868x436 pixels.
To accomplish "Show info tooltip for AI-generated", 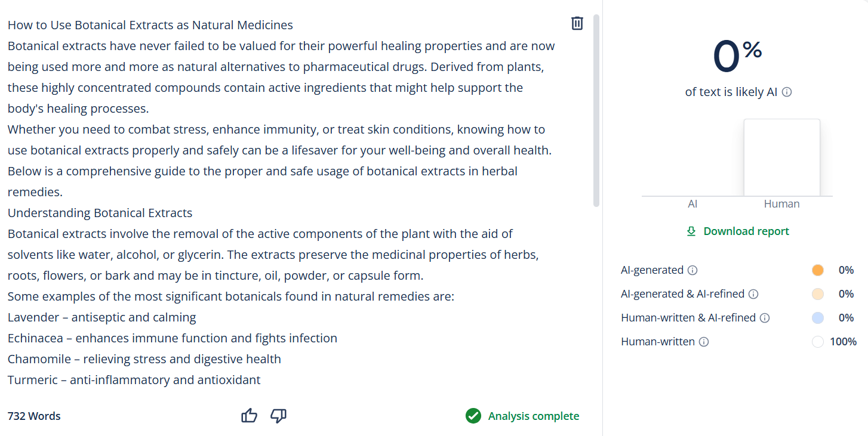I will click(x=692, y=270).
